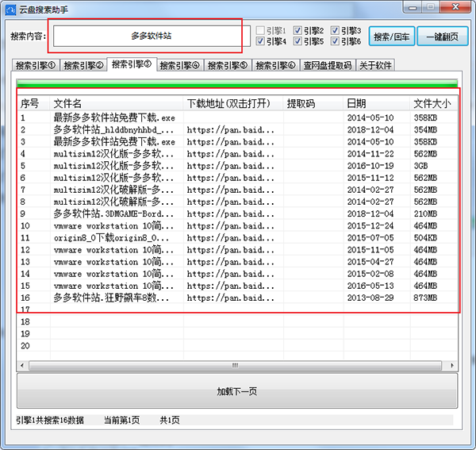The height and width of the screenshot is (450, 476).
Task: Switch to the 搜索引擎⑤ tab
Action: (228, 65)
